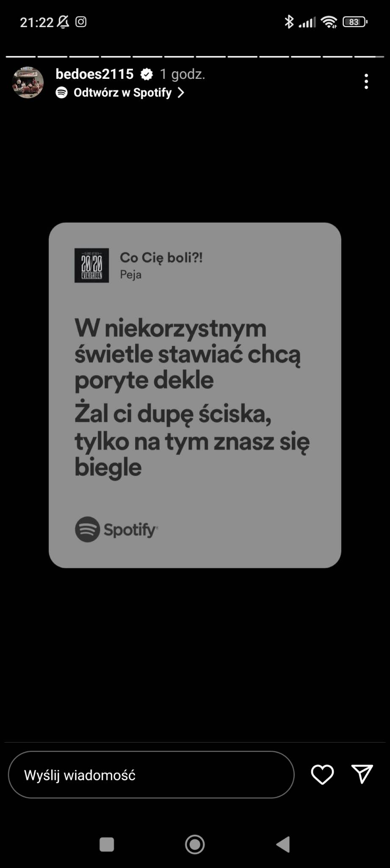Expand the chevron beside Odtwórz w Spotify
Image resolution: width=390 pixels, height=868 pixels.
(x=181, y=93)
